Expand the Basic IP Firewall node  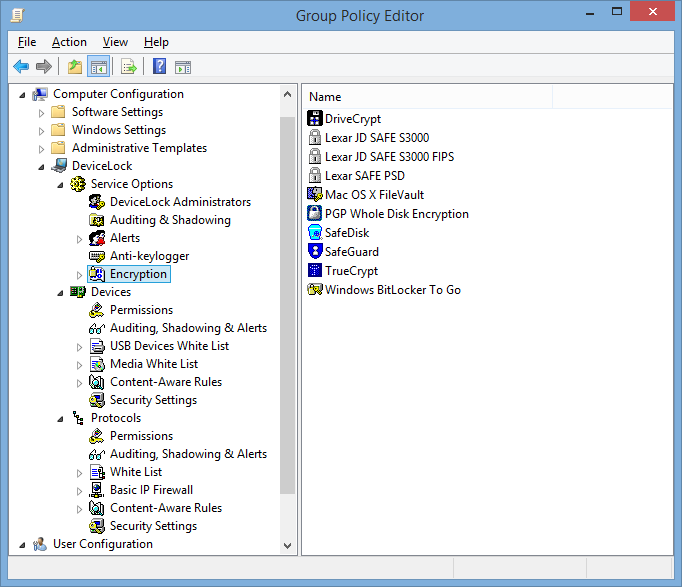[x=79, y=491]
